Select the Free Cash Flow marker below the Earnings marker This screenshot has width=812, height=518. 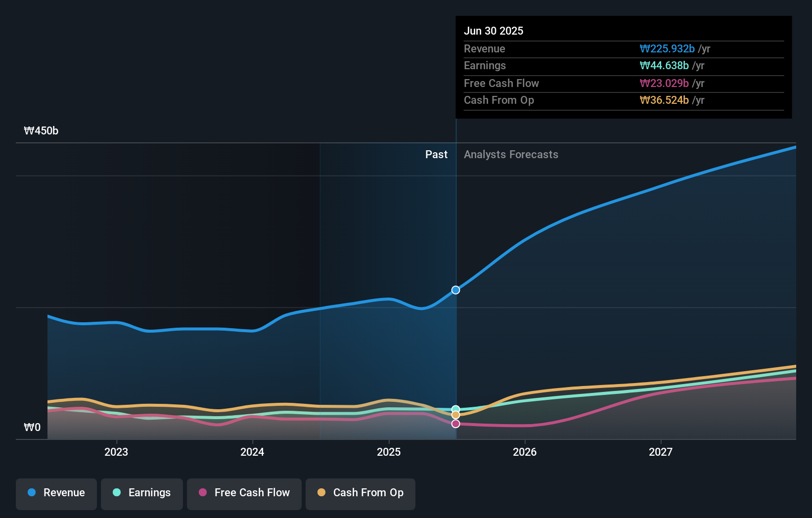tap(455, 423)
